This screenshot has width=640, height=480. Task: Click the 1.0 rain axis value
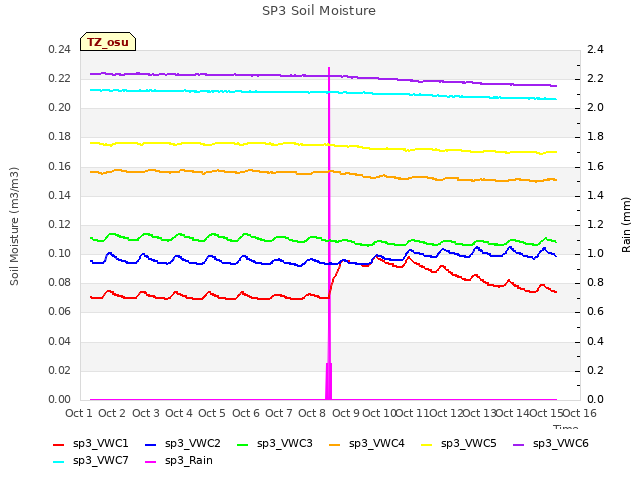click(595, 253)
